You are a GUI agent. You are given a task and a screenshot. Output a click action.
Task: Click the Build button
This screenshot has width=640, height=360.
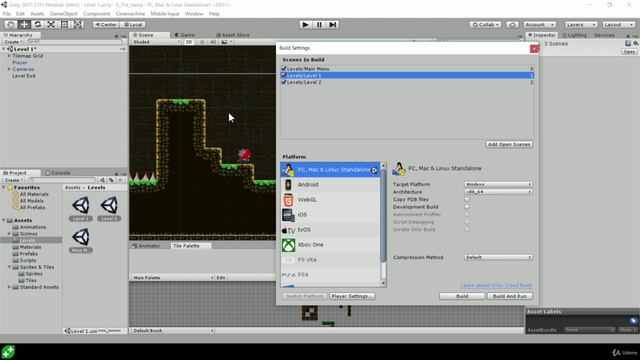coord(462,296)
